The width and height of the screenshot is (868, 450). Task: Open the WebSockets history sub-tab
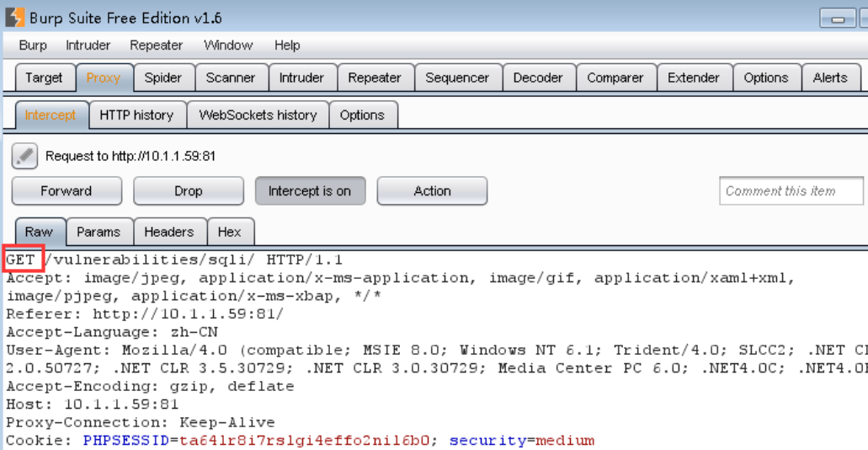(258, 115)
